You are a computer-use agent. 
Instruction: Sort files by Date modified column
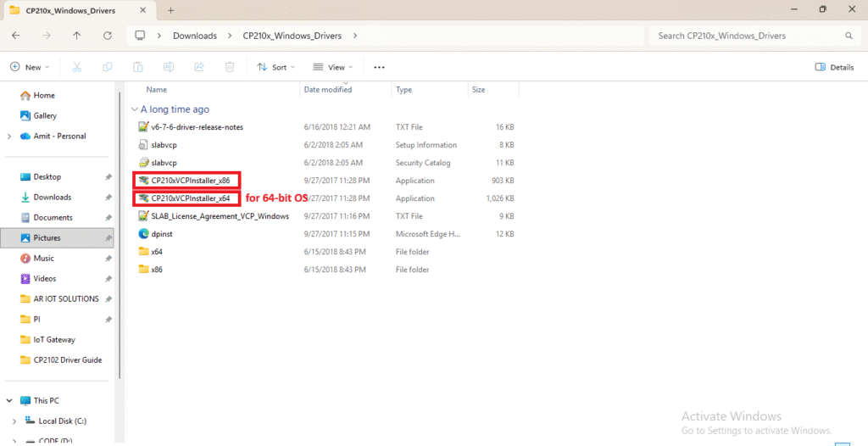[327, 89]
